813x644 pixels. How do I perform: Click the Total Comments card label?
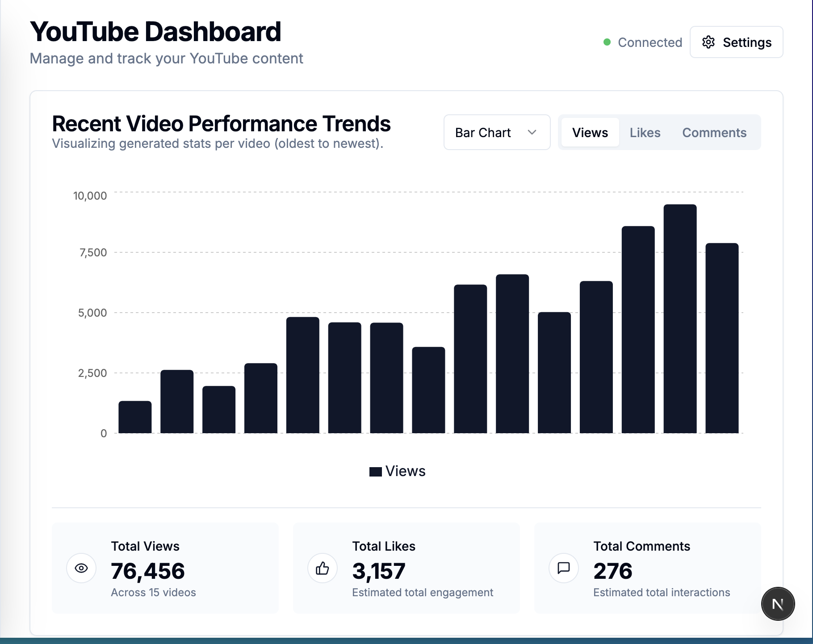point(641,546)
